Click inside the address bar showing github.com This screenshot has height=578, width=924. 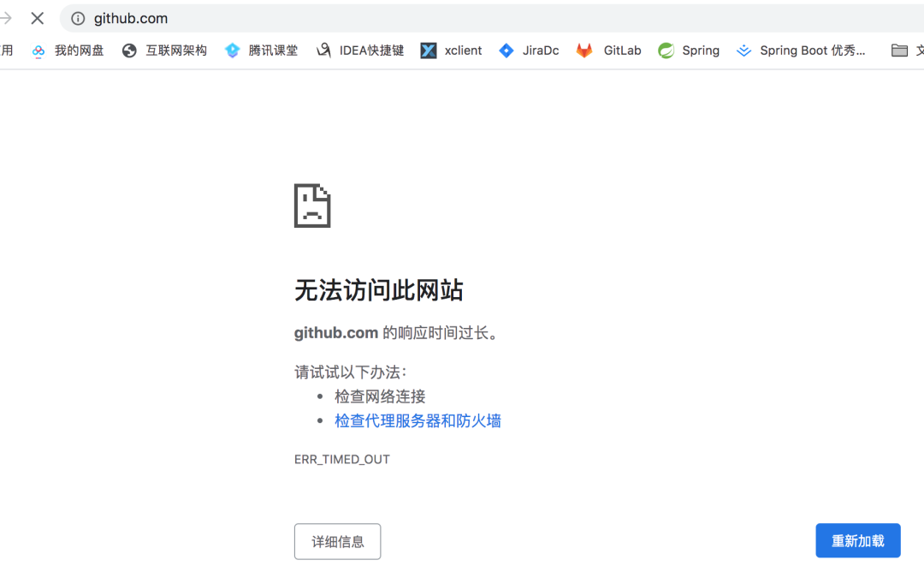(x=257, y=18)
